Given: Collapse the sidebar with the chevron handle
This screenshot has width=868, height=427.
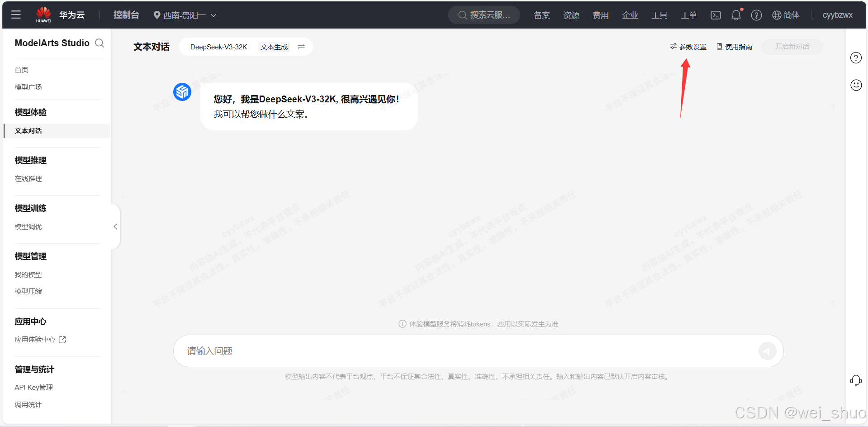Looking at the screenshot, I should tap(115, 226).
